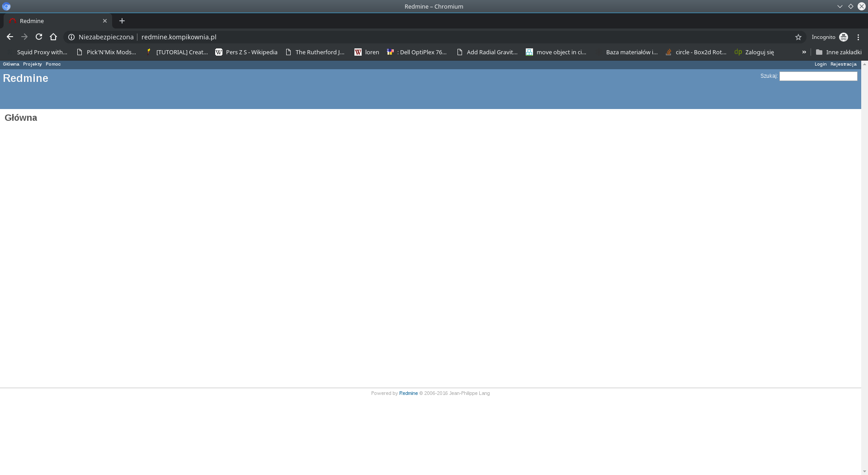Screen dimensions: 868x475
Task: Click the address bar URL redmine.kompikownia.pl
Action: (179, 37)
